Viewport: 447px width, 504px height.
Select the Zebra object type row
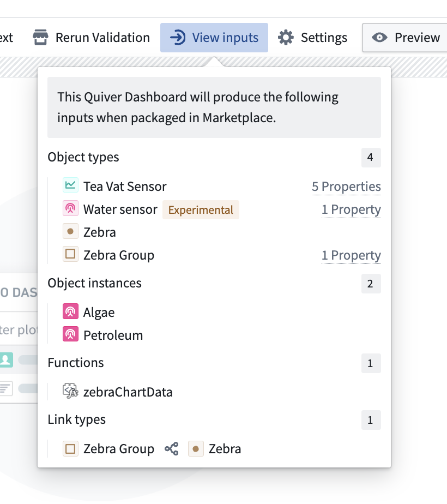100,232
